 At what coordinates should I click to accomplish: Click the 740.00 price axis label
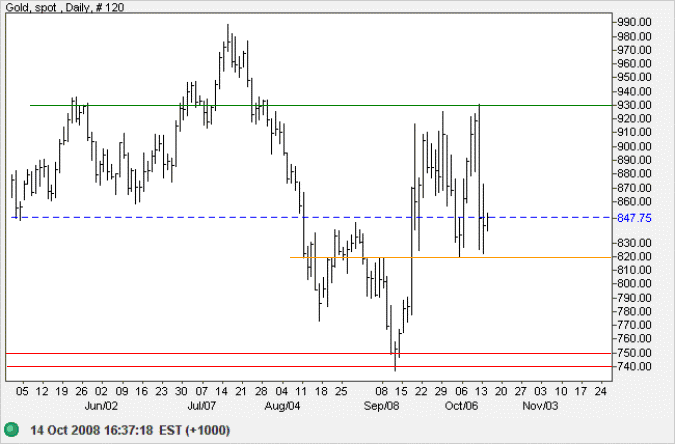[634, 366]
